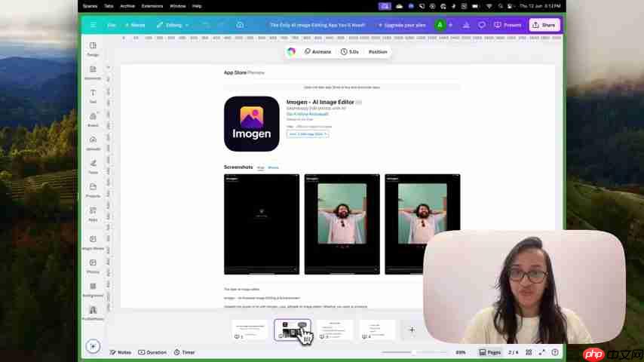Select page 1 thumbnail
This screenshot has width=644, height=362.
250,330
